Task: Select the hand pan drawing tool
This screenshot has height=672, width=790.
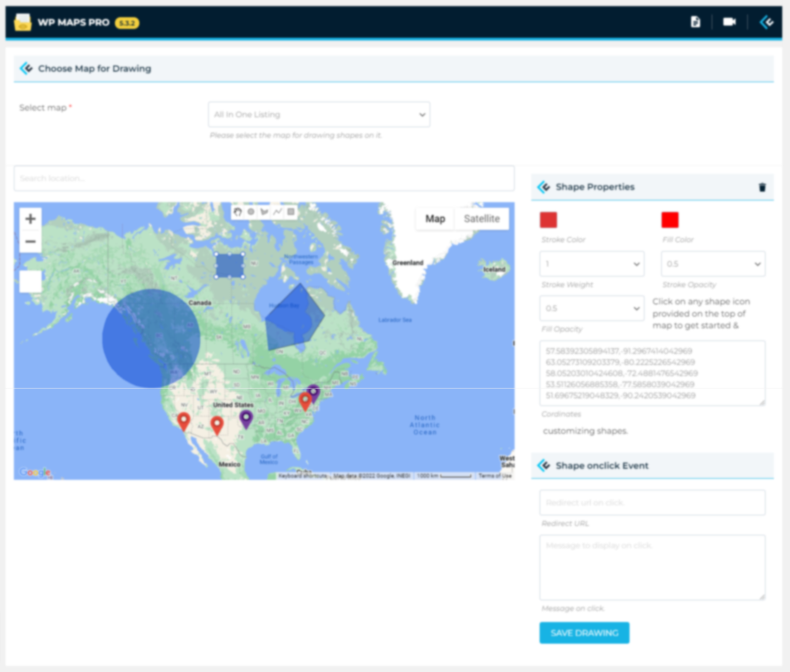Action: [x=238, y=212]
